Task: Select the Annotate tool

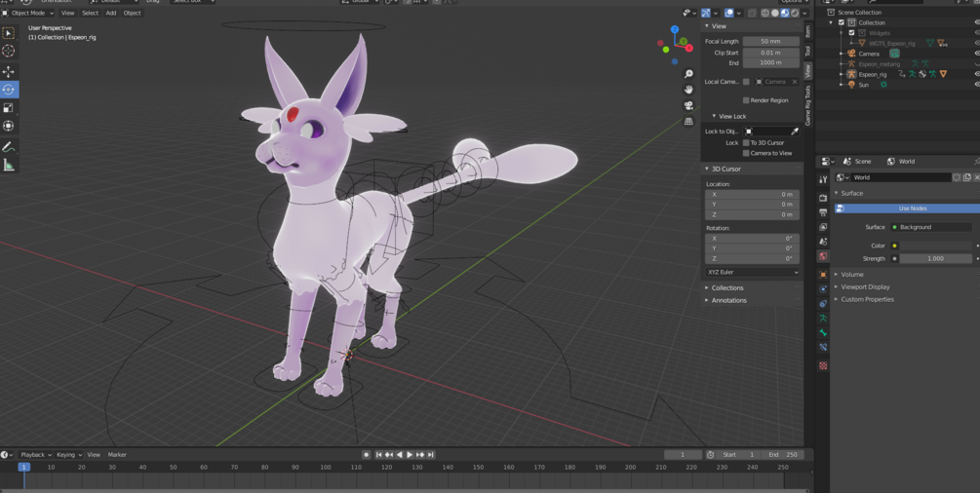Action: point(8,147)
